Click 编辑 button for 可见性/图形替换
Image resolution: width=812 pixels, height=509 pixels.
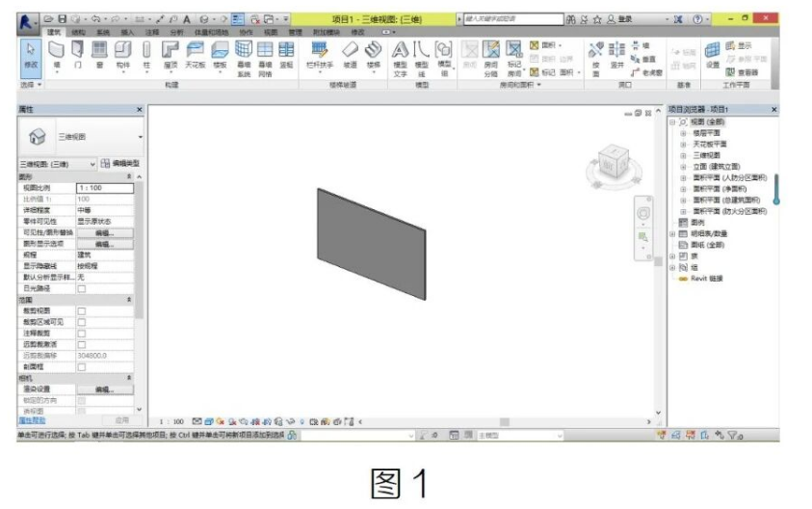(105, 233)
